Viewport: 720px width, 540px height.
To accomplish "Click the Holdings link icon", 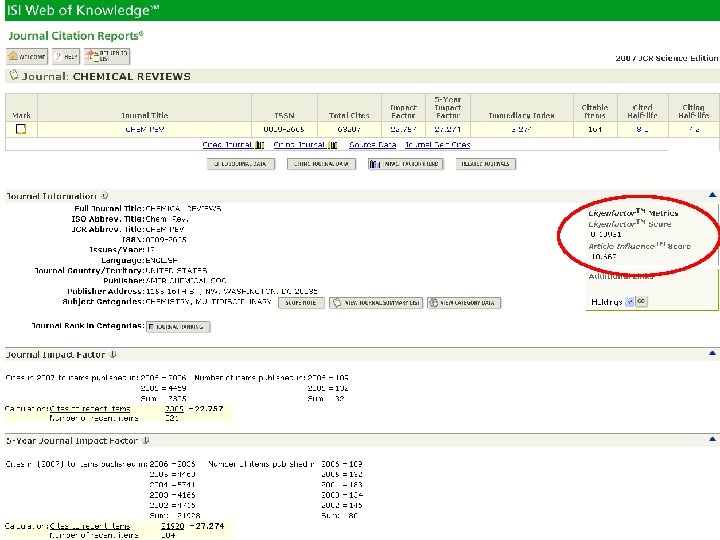I will click(641, 301).
